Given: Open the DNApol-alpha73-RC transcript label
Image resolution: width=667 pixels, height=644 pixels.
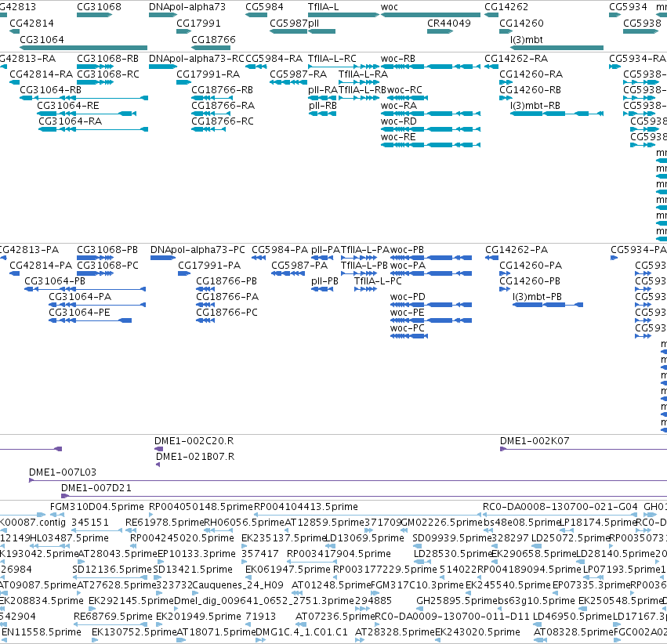Looking at the screenshot, I should point(197,58).
